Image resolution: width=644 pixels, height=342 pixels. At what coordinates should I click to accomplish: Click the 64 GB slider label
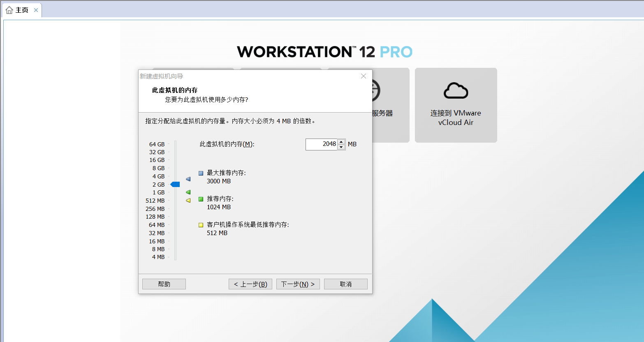tap(157, 144)
